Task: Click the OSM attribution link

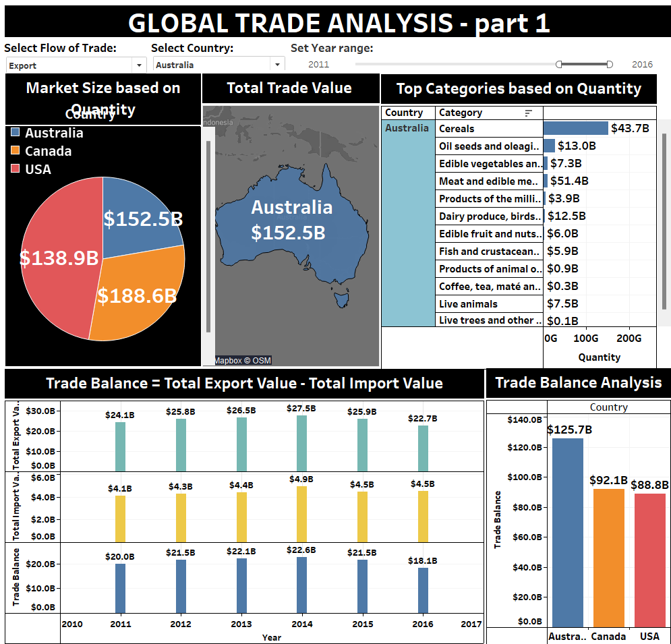Action: 262,361
